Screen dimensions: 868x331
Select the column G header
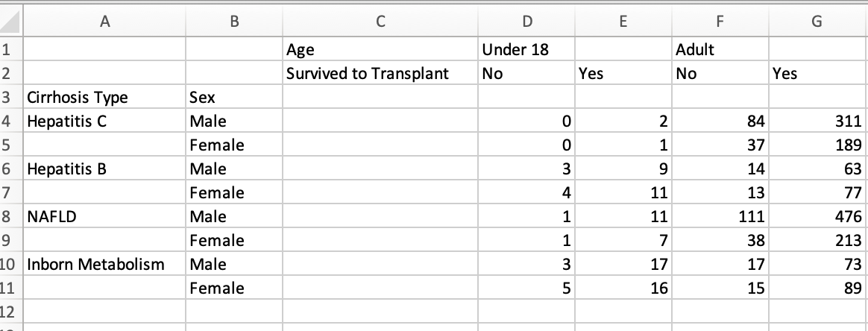click(x=817, y=22)
